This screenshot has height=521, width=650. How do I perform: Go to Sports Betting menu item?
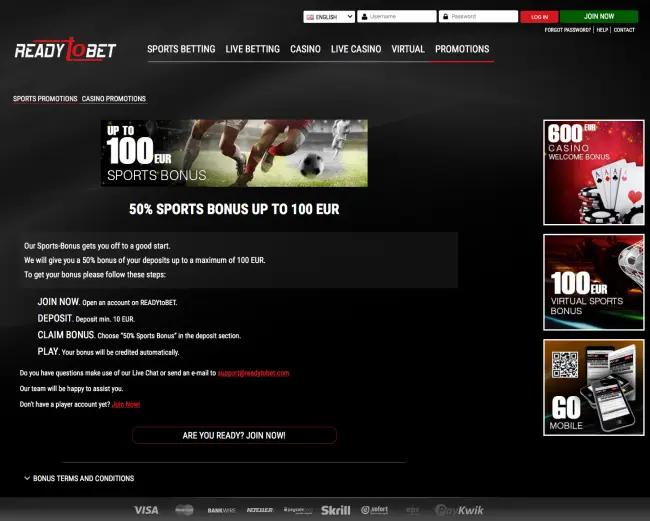tap(181, 49)
